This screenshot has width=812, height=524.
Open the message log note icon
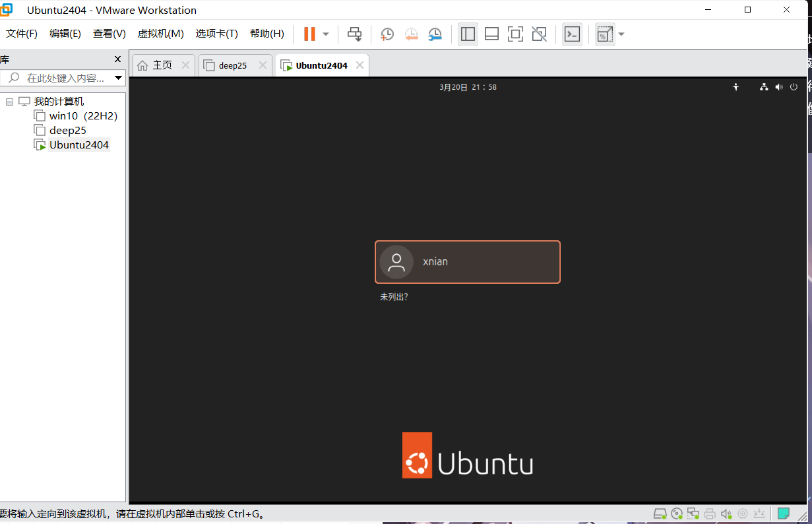[x=784, y=513]
